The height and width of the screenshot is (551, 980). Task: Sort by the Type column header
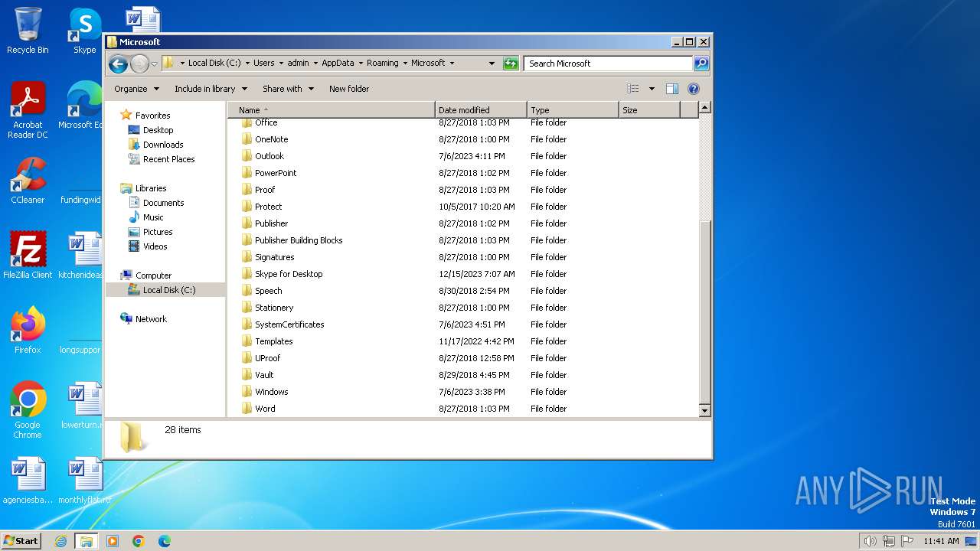(572, 110)
